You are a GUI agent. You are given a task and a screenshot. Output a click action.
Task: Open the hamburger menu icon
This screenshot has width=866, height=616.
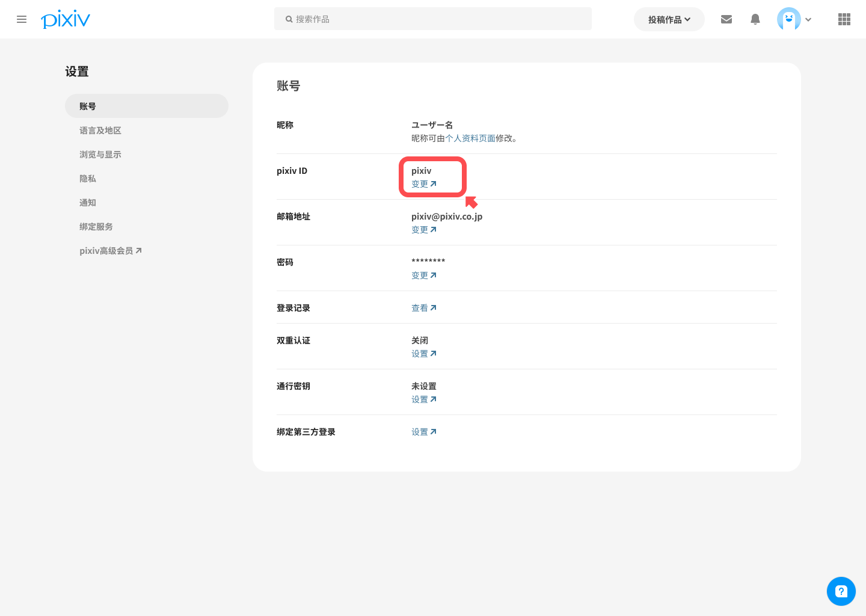click(22, 19)
